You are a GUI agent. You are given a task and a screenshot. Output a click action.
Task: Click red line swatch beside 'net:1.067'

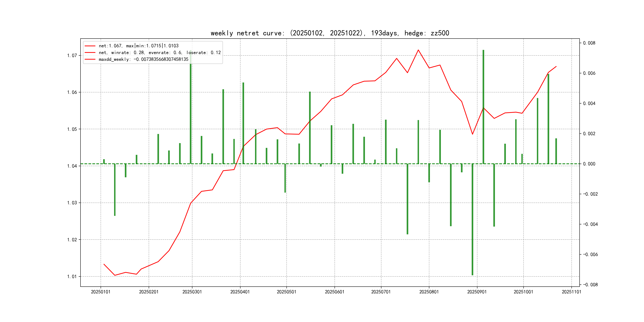pyautogui.click(x=90, y=46)
